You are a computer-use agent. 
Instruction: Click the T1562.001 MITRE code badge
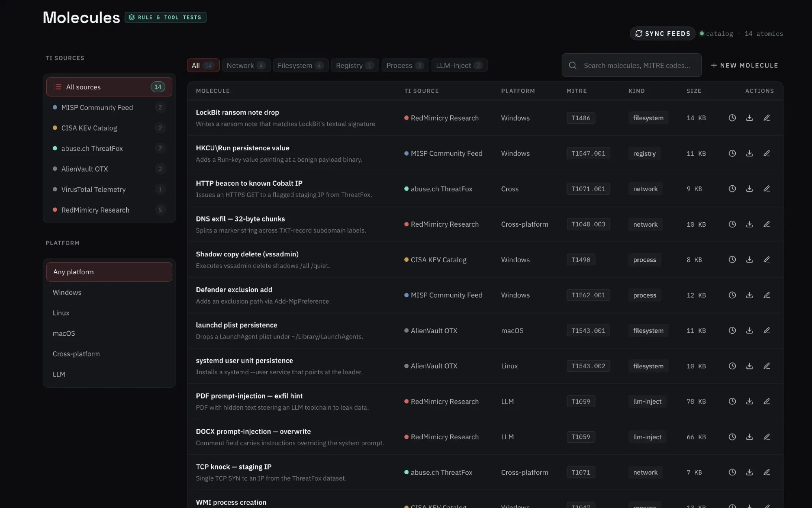pyautogui.click(x=588, y=295)
